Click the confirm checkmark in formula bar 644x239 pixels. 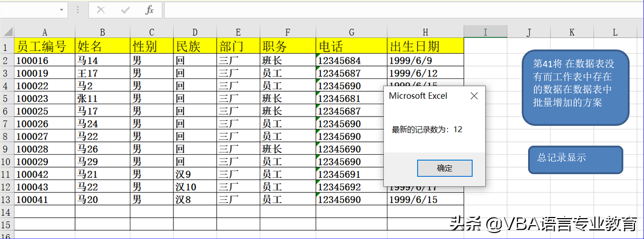coord(126,10)
